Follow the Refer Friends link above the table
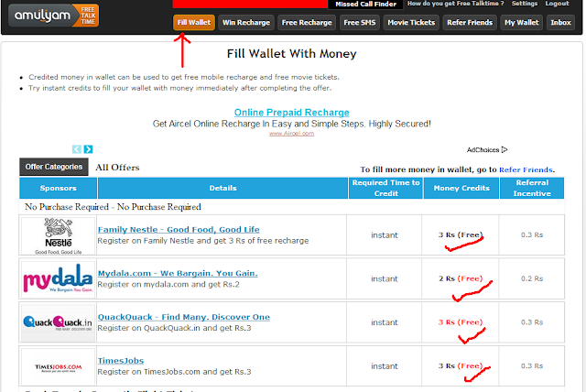This screenshot has height=392, width=586. pos(526,169)
